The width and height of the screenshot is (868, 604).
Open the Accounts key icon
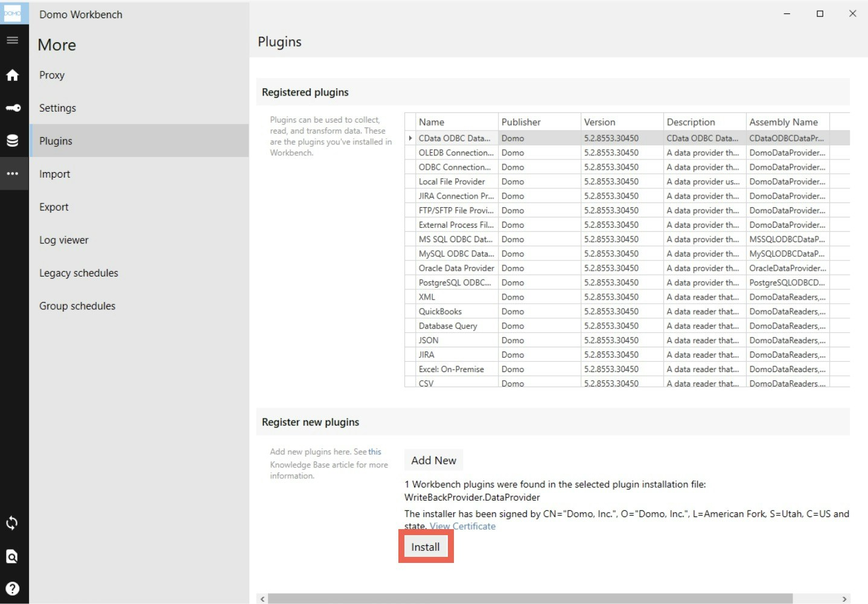click(x=13, y=108)
